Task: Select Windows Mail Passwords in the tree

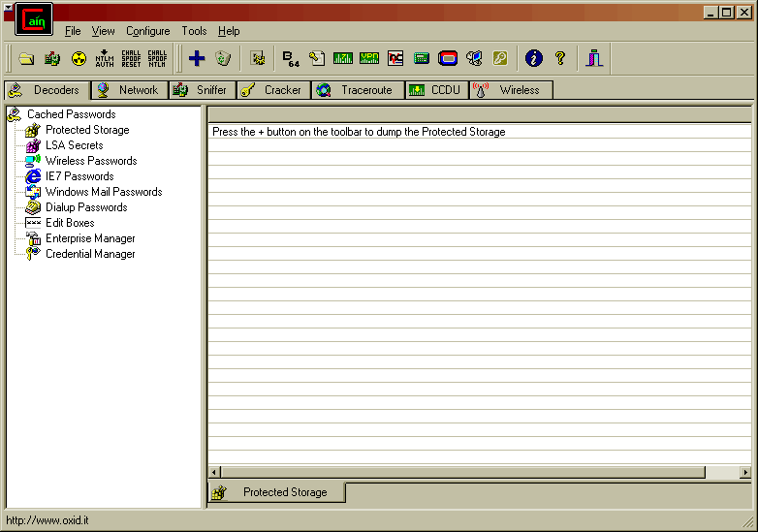Action: pos(104,192)
